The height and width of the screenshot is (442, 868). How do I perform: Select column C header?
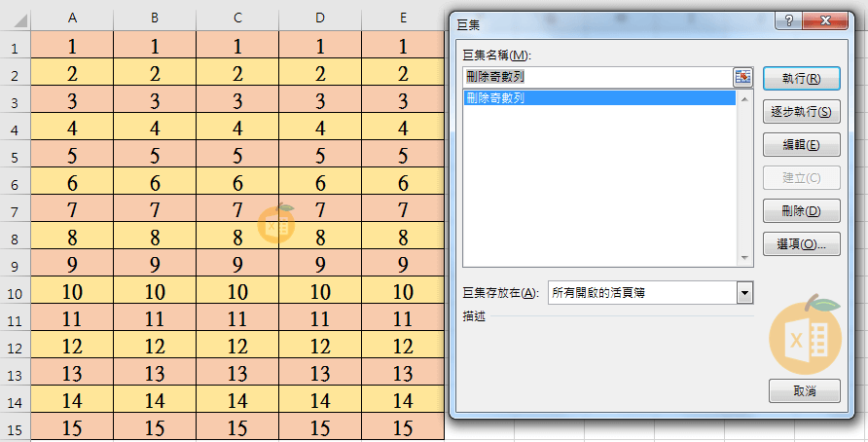point(237,19)
